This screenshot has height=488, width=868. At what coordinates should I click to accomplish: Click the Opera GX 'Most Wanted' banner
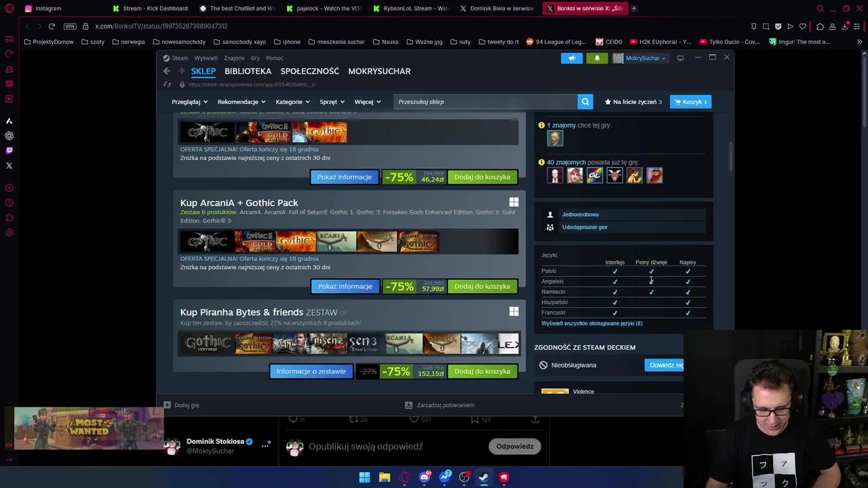coord(88,428)
